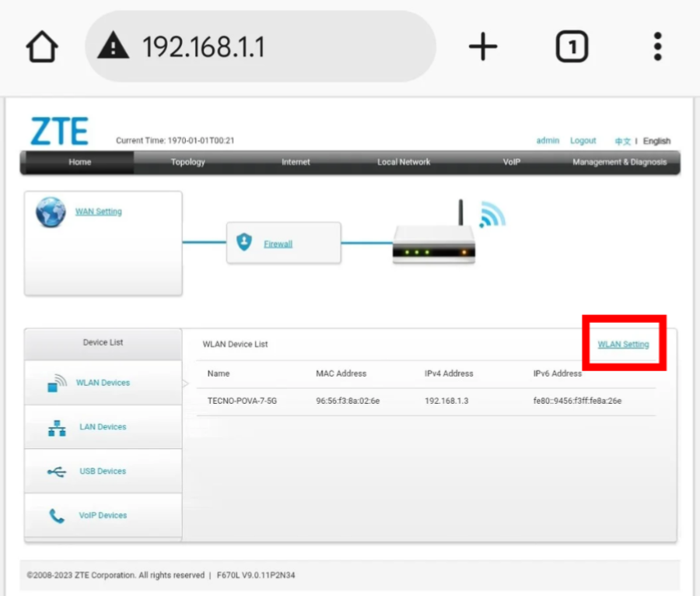Tap the browser home icon

42,47
